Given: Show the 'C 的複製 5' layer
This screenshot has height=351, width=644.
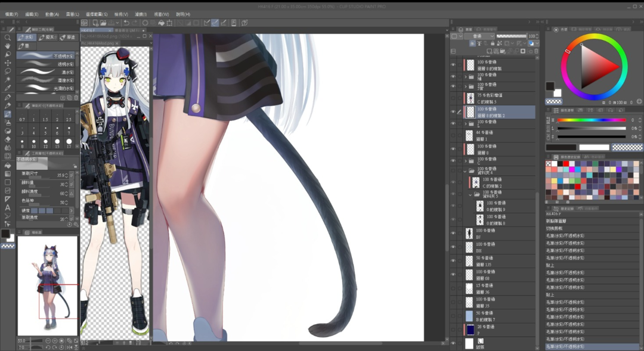Looking at the screenshot, I should (453, 98).
